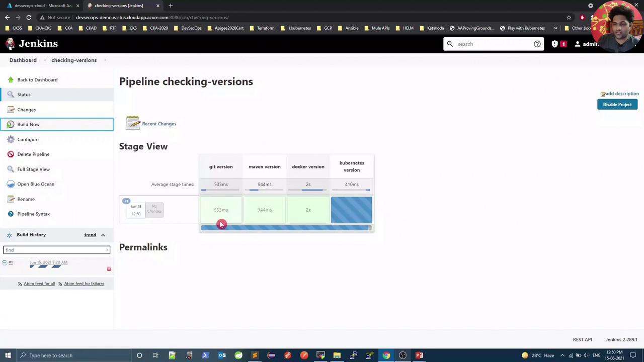Viewport: 644px width, 362px height.
Task: Open the Atom feed for all link
Action: [39, 284]
